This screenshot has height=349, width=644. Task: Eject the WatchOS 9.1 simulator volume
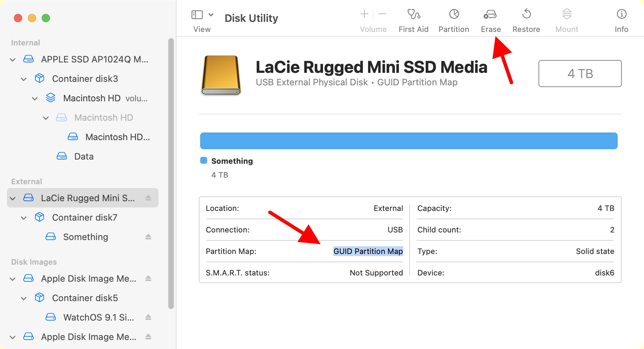[x=148, y=317]
